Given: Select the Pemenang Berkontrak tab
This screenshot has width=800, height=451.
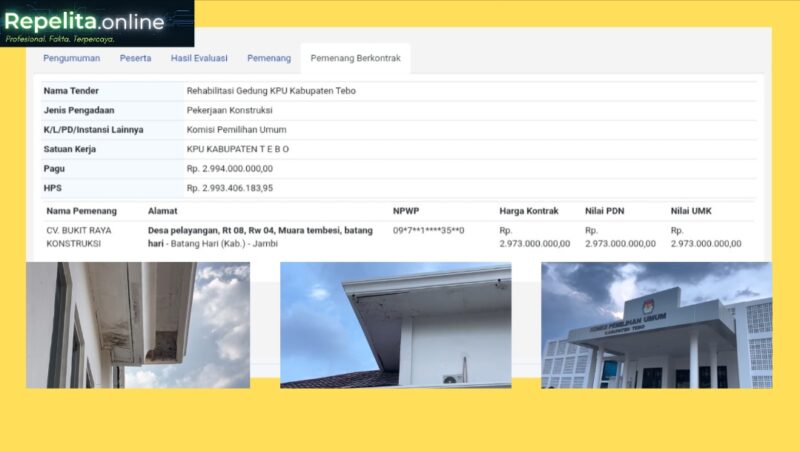Looking at the screenshot, I should point(356,58).
